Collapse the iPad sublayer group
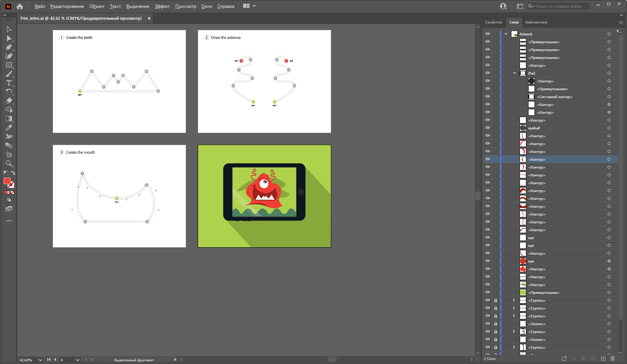Viewport: 627px width, 364px height. 515,73
